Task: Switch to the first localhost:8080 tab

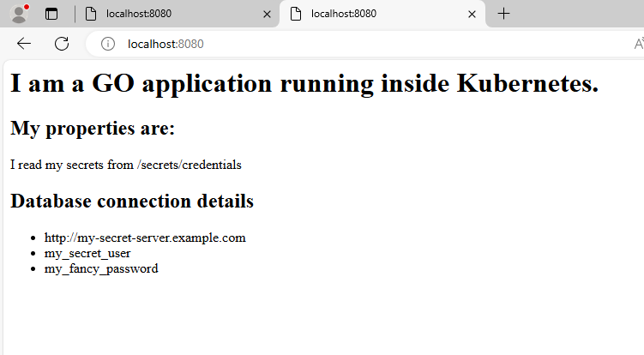Action: [177, 14]
